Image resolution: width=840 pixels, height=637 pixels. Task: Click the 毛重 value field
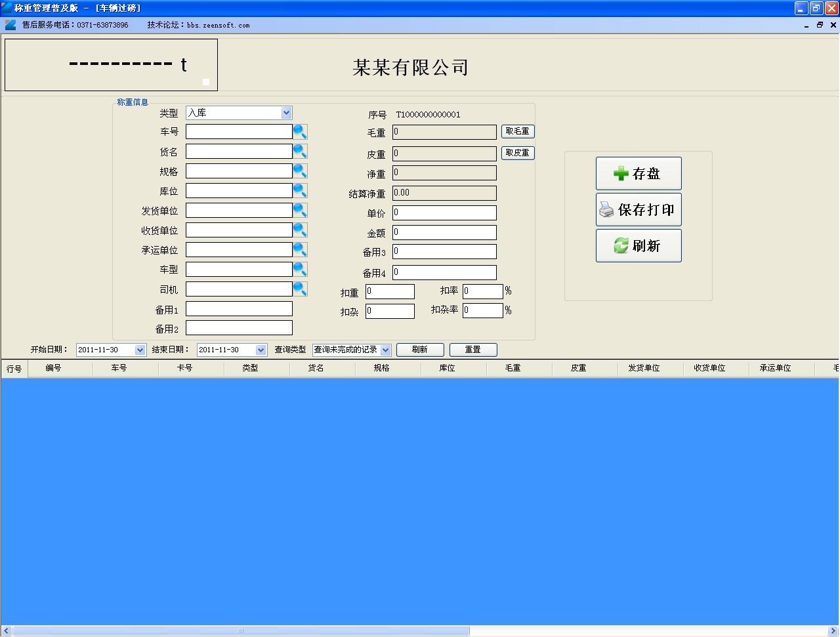pyautogui.click(x=444, y=133)
